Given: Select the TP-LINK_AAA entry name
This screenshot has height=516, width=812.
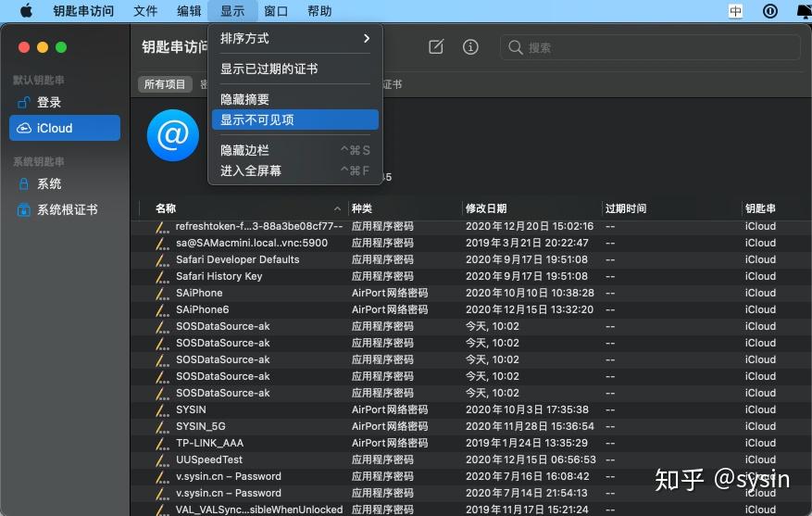Looking at the screenshot, I should pyautogui.click(x=209, y=444).
